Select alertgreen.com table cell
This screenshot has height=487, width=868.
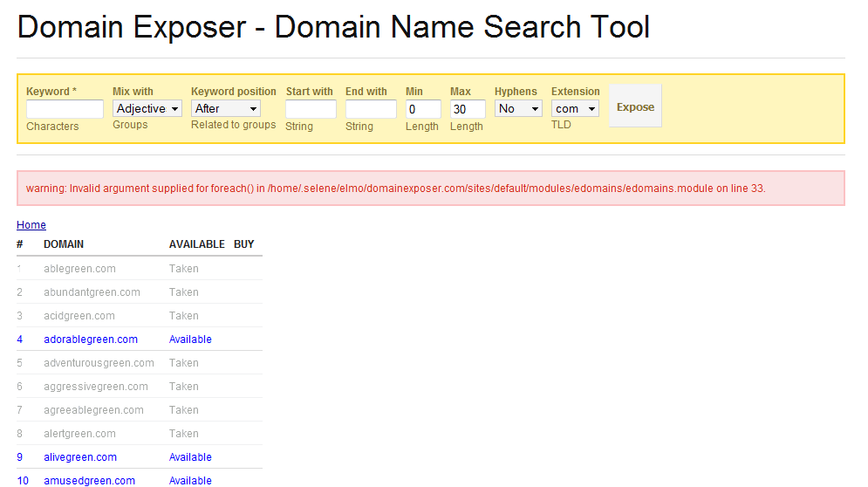tap(79, 433)
